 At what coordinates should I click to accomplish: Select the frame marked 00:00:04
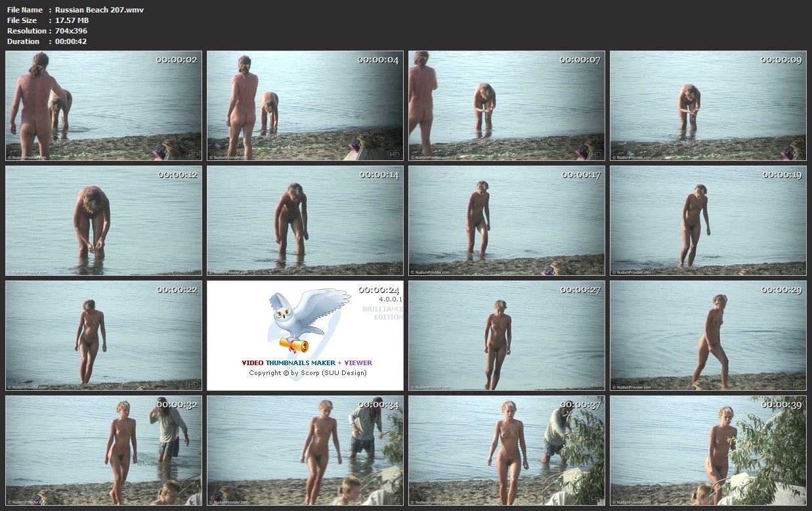tap(305, 106)
